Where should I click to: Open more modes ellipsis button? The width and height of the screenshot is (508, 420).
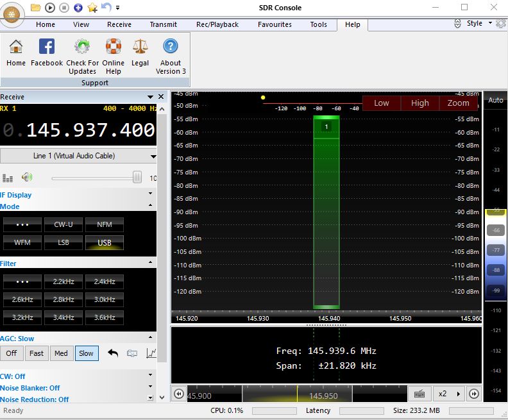click(22, 224)
